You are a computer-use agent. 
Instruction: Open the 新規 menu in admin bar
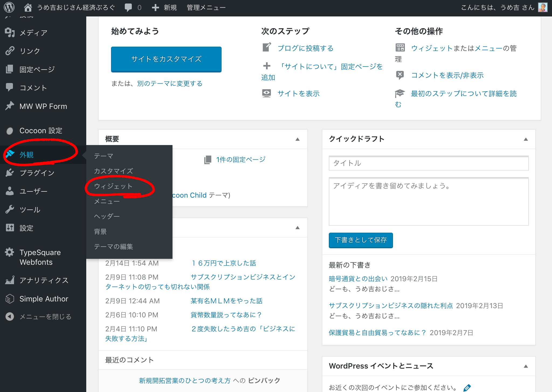point(164,8)
